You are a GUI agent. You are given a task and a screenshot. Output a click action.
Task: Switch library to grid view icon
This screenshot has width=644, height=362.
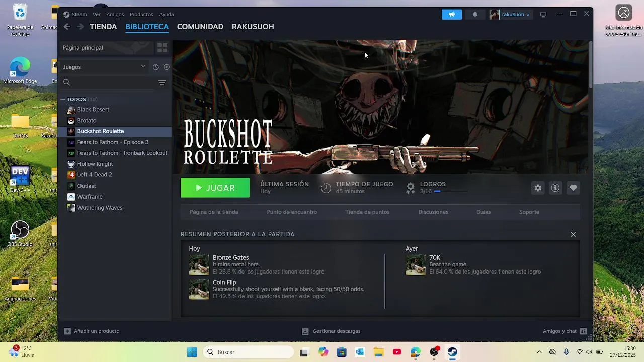click(162, 48)
